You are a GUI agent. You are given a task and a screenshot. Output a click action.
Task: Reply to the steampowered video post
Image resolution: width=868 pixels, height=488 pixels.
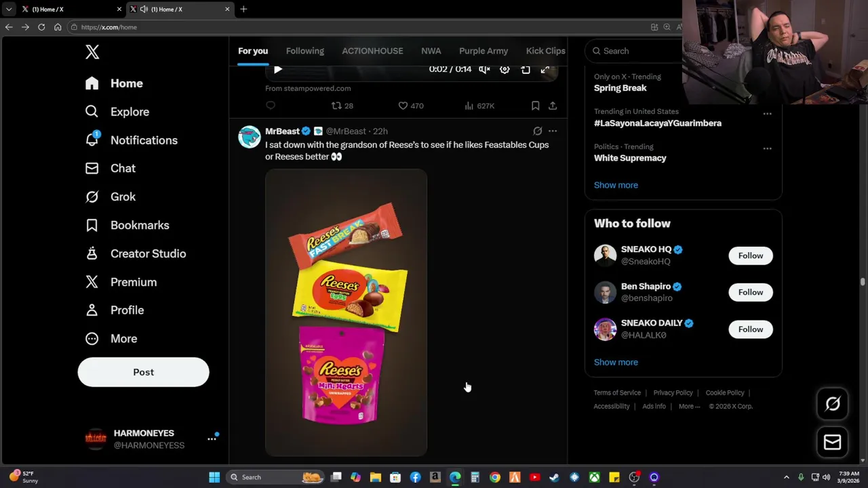(271, 106)
